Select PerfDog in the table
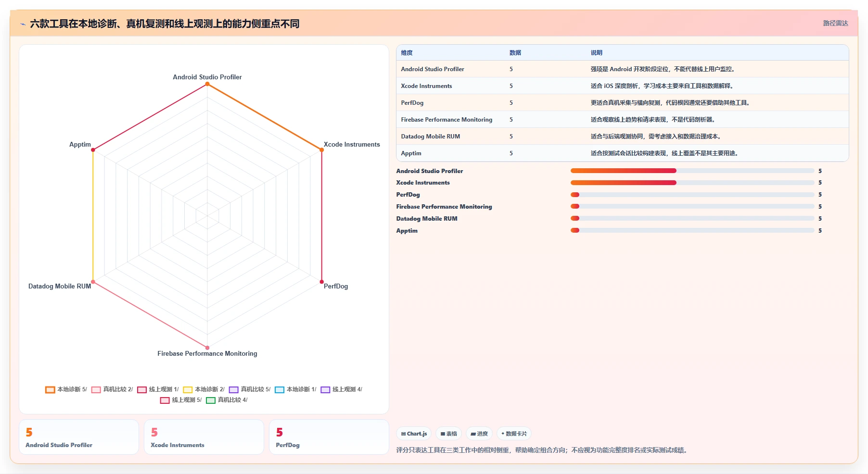 pos(412,103)
